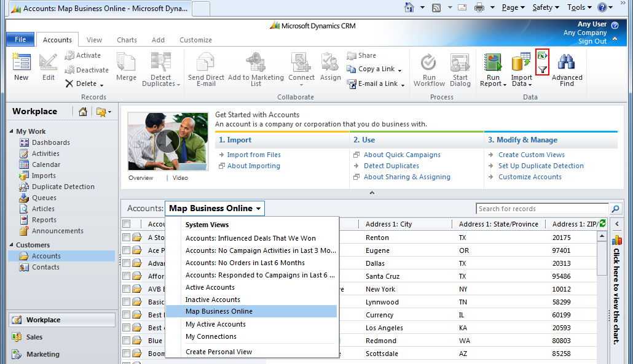The image size is (633, 364).
Task: Click the grid refresh icon
Action: click(603, 223)
